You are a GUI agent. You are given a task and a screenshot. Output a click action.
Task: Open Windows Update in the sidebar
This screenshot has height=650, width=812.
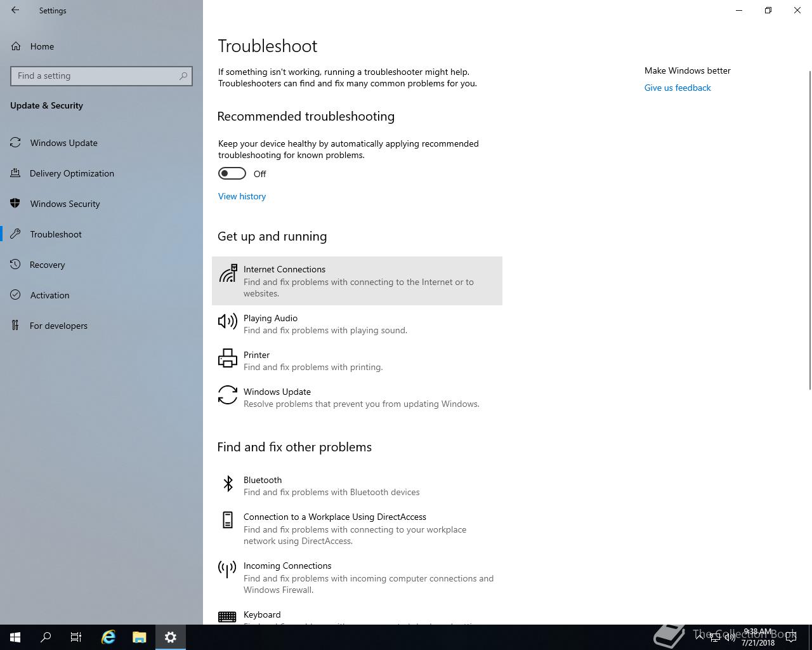(x=101, y=143)
